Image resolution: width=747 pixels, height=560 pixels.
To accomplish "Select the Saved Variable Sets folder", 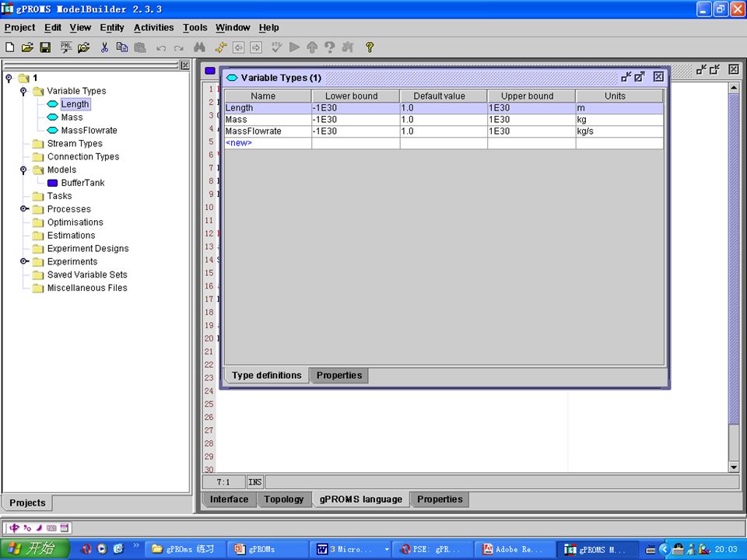I will tap(87, 275).
